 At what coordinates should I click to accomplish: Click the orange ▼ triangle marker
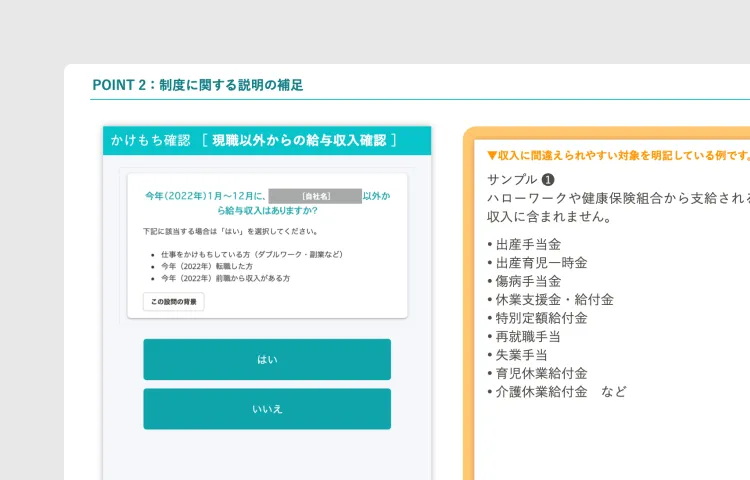[492, 155]
